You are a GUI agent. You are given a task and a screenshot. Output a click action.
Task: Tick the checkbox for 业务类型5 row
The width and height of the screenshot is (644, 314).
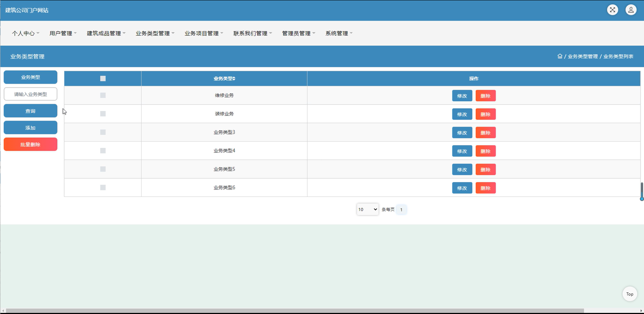pos(103,169)
